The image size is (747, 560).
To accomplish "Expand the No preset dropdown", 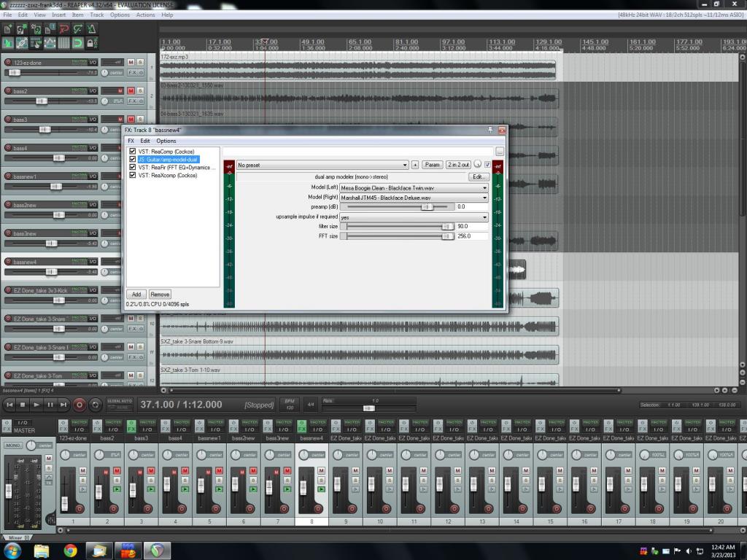I will tap(322, 165).
